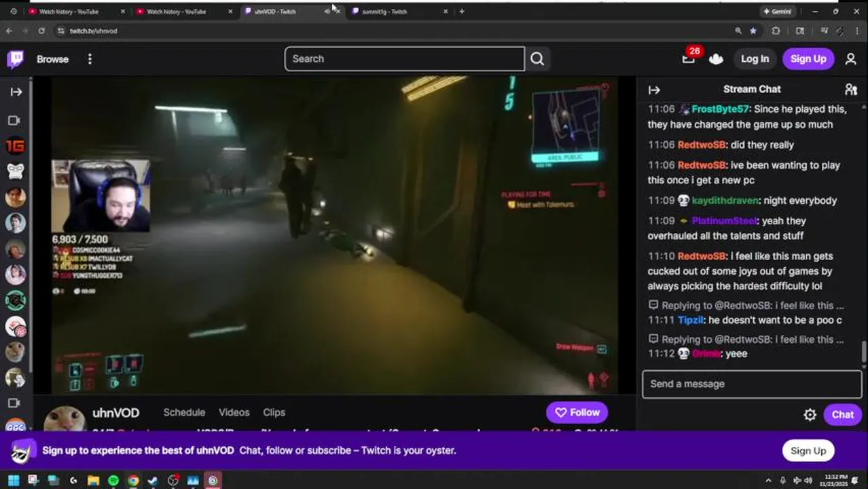Image resolution: width=868 pixels, height=489 pixels.
Task: Collapse the Stream Chat panel
Action: click(654, 90)
